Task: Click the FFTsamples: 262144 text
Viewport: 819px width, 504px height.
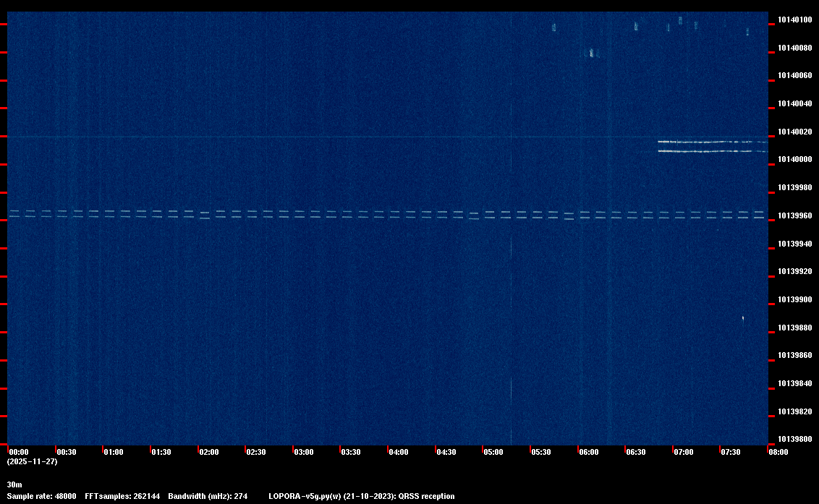Action: point(122,496)
